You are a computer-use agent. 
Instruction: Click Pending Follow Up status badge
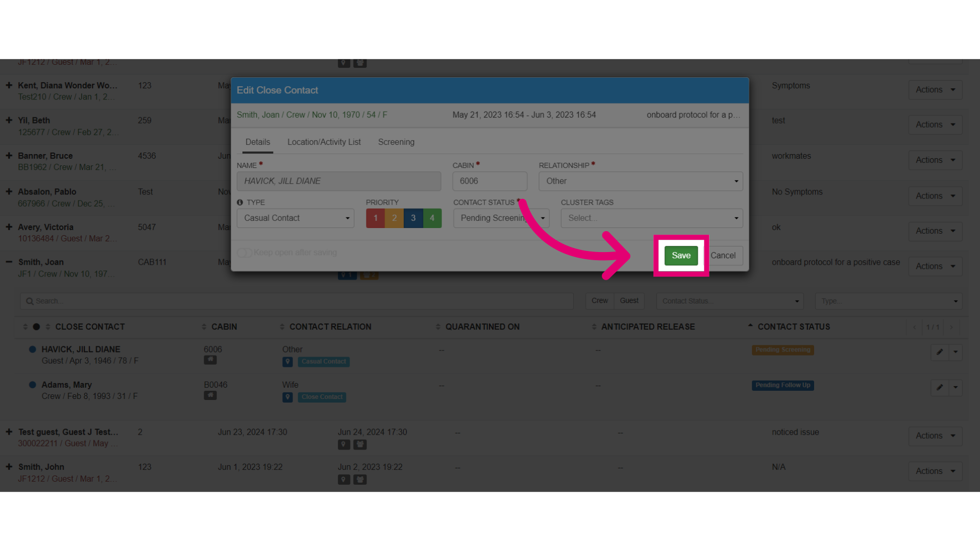click(x=782, y=385)
